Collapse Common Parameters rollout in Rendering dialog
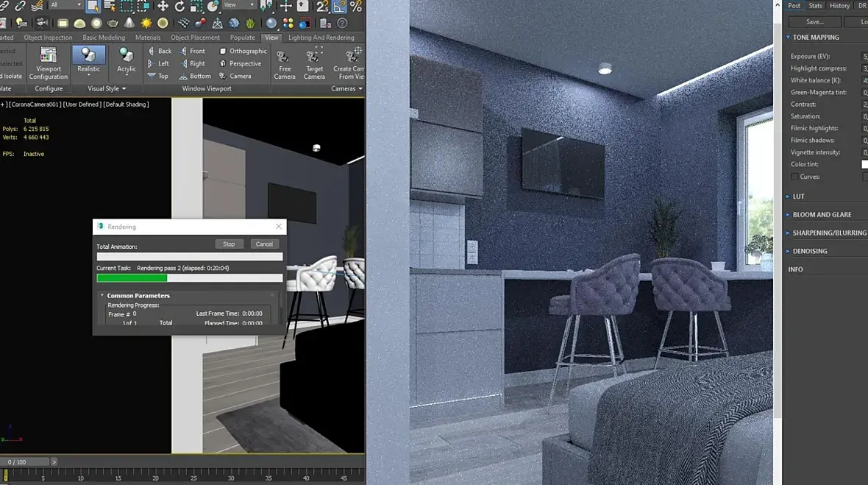Viewport: 868px width, 485px height. 102,296
